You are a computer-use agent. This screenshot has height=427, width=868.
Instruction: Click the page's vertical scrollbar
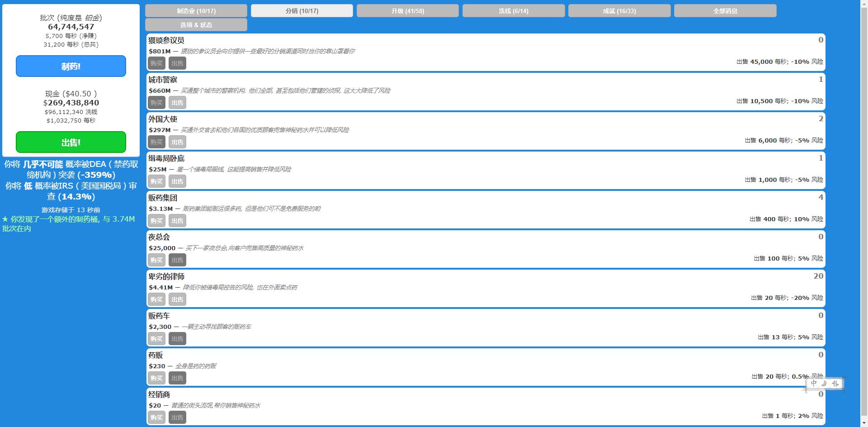[x=863, y=181]
